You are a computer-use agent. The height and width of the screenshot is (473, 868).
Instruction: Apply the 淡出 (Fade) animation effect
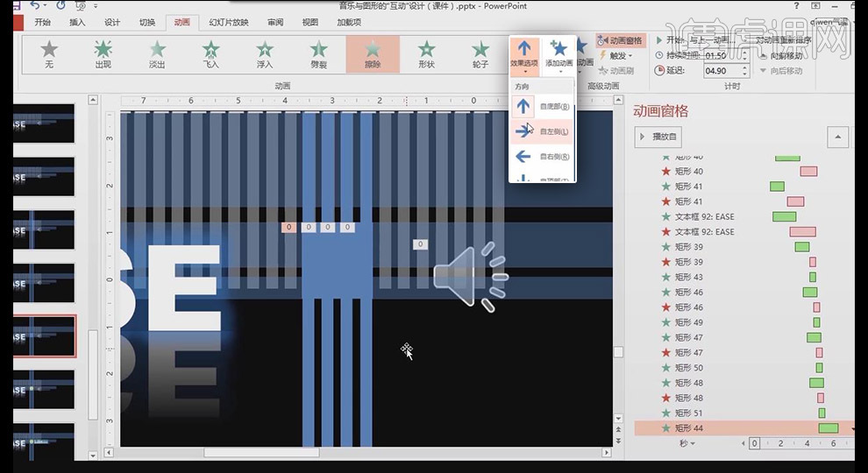(157, 53)
